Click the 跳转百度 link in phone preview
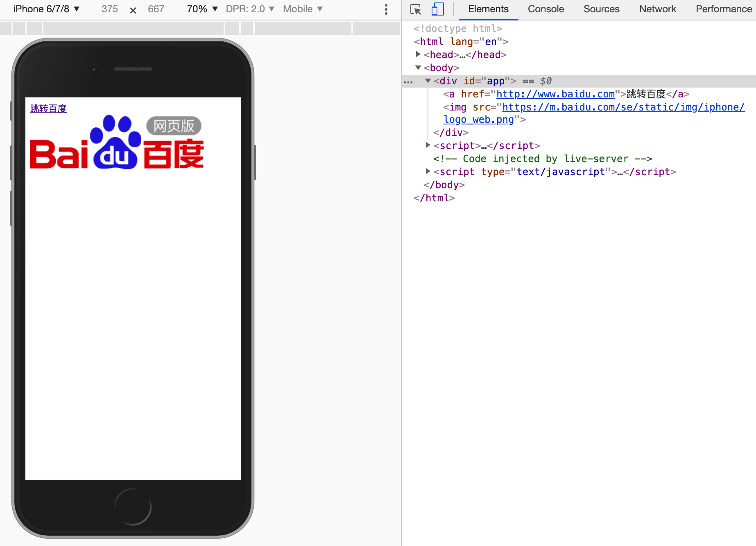This screenshot has height=546, width=756. click(48, 108)
